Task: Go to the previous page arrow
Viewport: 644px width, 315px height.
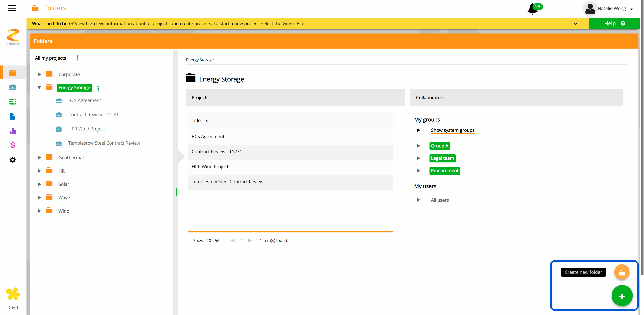Action: (x=233, y=240)
